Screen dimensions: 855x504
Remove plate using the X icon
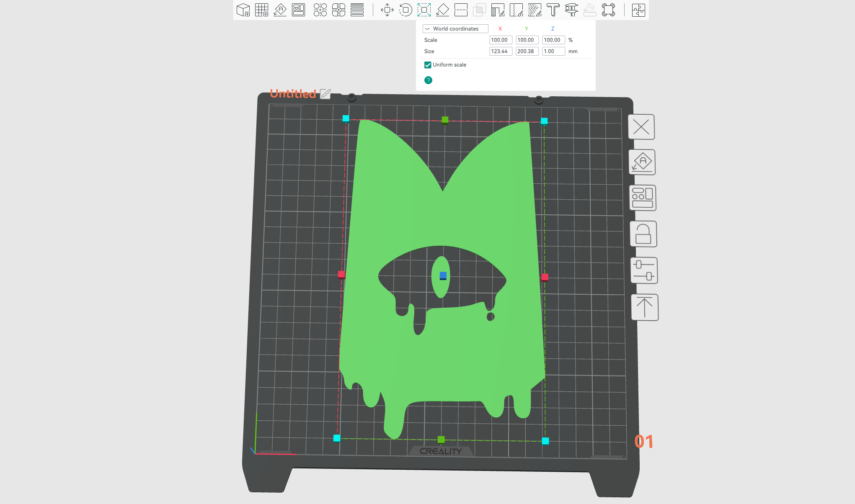tap(641, 127)
